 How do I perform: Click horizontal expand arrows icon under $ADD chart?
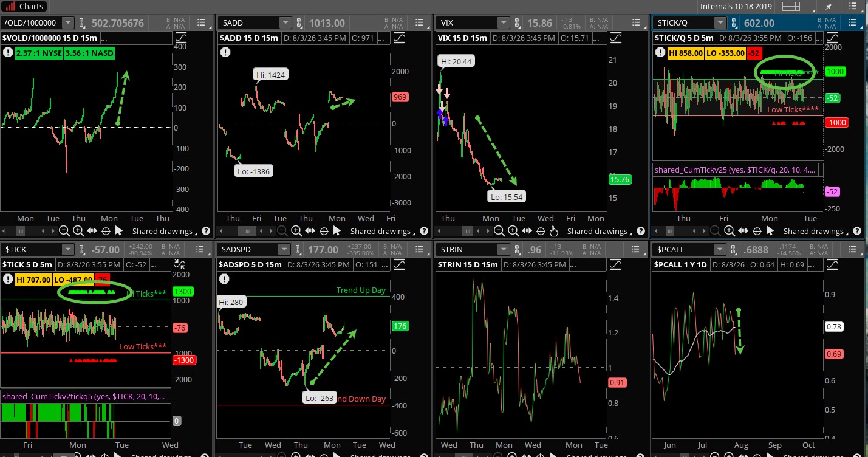point(310,231)
